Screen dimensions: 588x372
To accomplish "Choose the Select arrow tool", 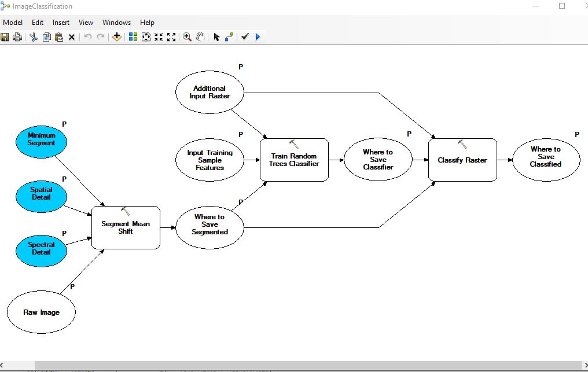I will [216, 37].
